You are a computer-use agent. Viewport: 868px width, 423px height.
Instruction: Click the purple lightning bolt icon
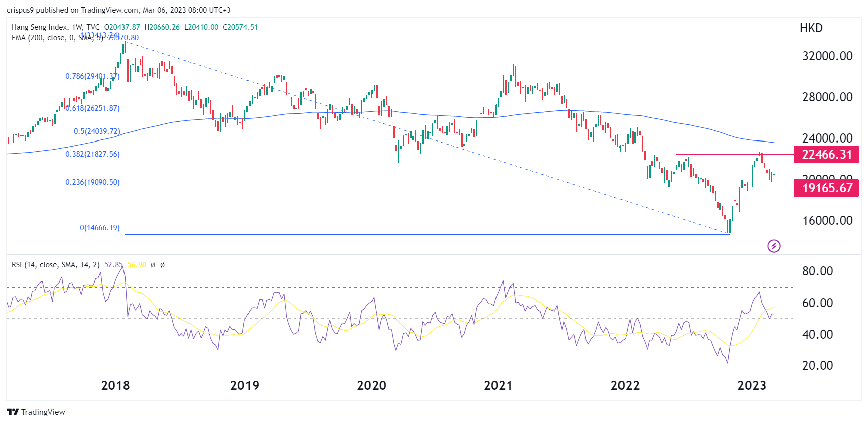pos(774,246)
